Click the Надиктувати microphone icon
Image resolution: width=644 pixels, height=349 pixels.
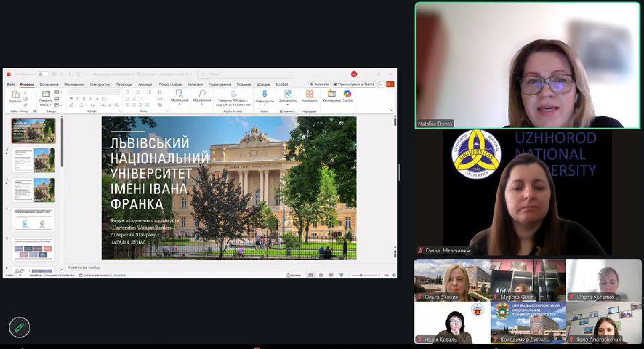(264, 94)
